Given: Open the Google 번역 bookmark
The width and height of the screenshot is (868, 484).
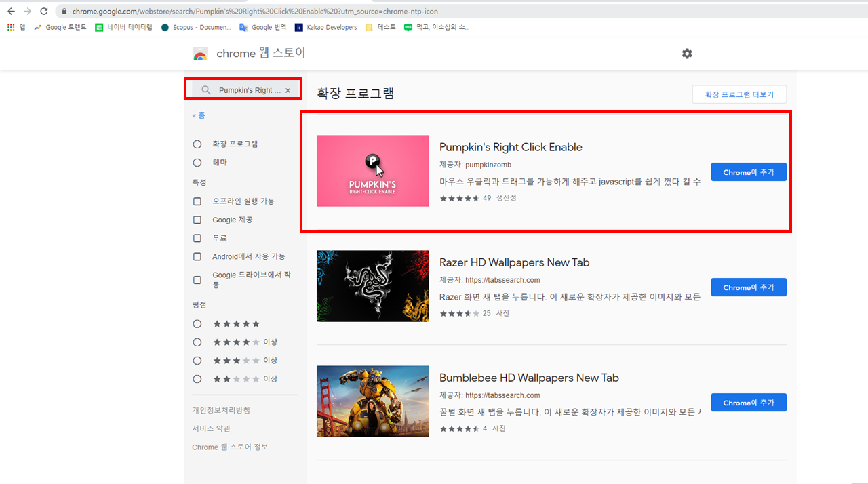Looking at the screenshot, I should click(263, 27).
